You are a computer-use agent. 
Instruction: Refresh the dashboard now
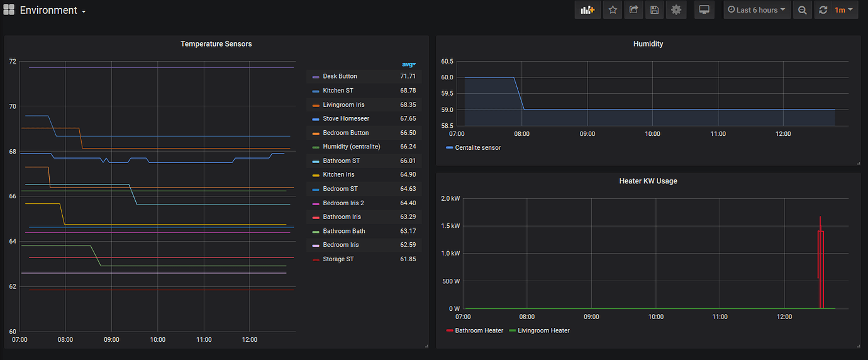click(x=823, y=10)
